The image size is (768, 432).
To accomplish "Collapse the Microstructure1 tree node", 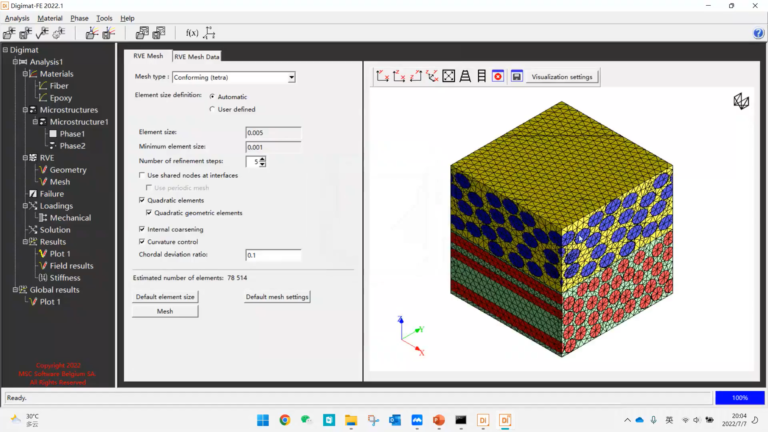I will [x=35, y=121].
